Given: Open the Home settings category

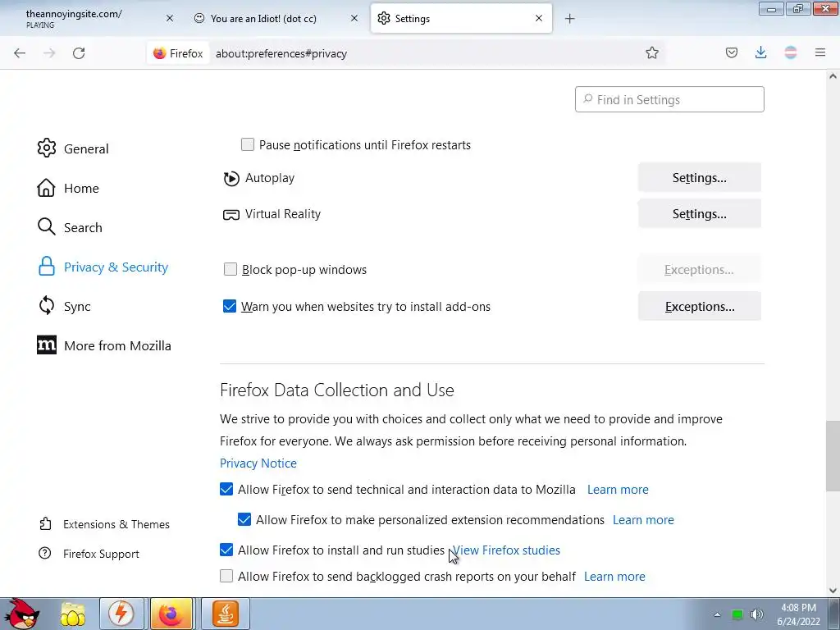Looking at the screenshot, I should coord(68,188).
